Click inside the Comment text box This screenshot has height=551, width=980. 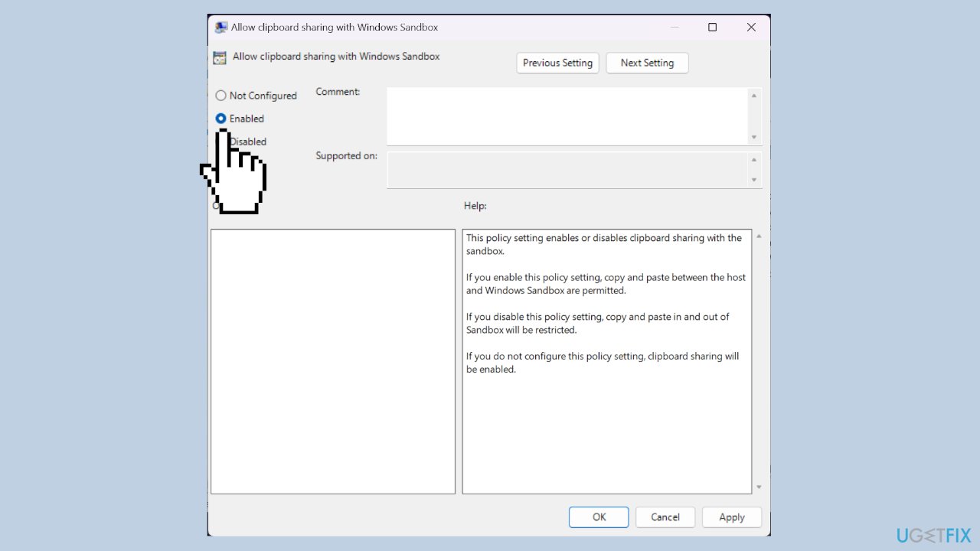pos(567,116)
